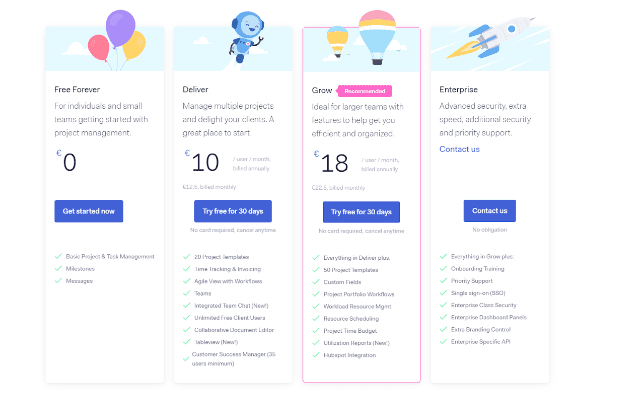Click Get started now button

[x=89, y=211]
